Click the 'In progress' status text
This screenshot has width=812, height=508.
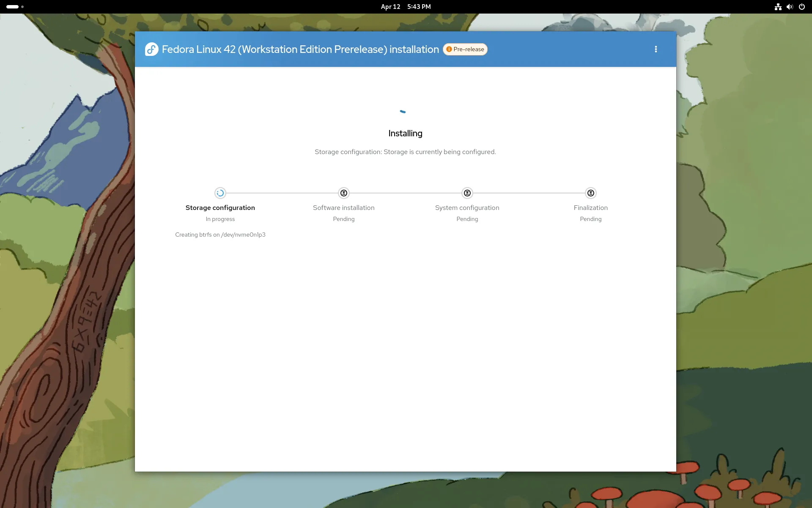[220, 219]
